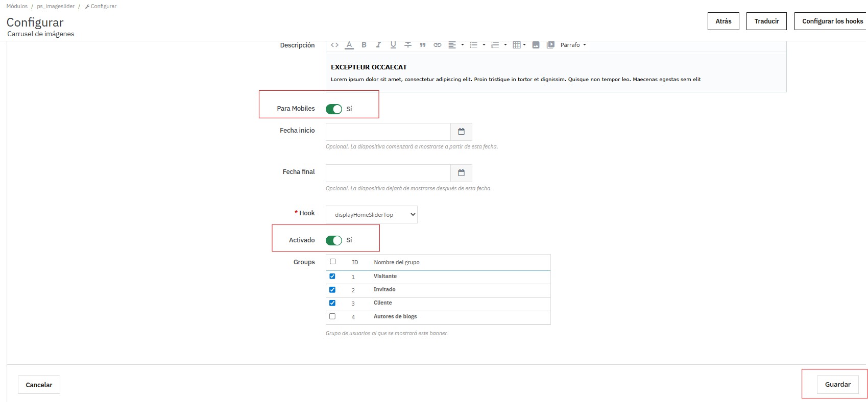Open the table insert dropdown
868x402 pixels.
[519, 45]
